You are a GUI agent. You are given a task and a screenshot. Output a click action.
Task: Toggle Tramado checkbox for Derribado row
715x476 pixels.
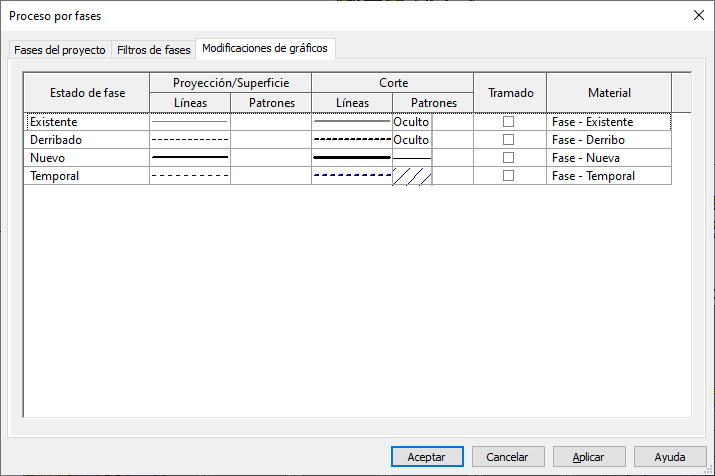pos(508,140)
